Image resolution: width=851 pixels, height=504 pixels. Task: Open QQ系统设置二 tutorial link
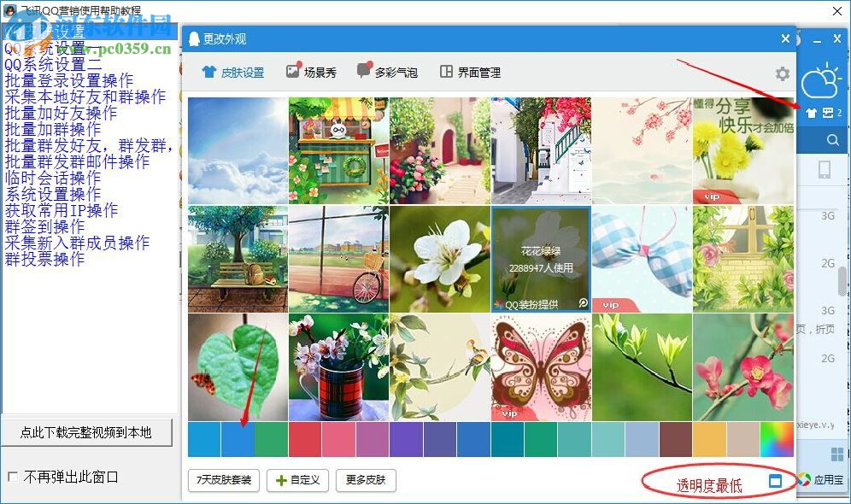[53, 64]
